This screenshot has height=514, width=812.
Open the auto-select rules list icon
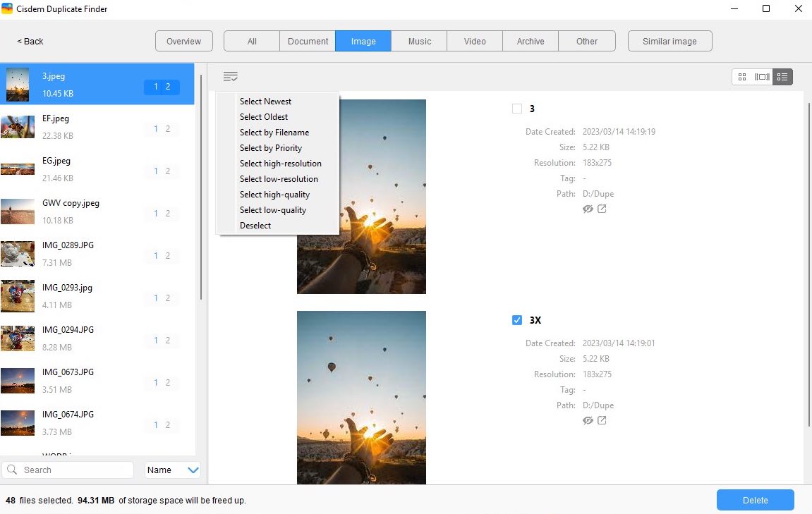tap(231, 77)
